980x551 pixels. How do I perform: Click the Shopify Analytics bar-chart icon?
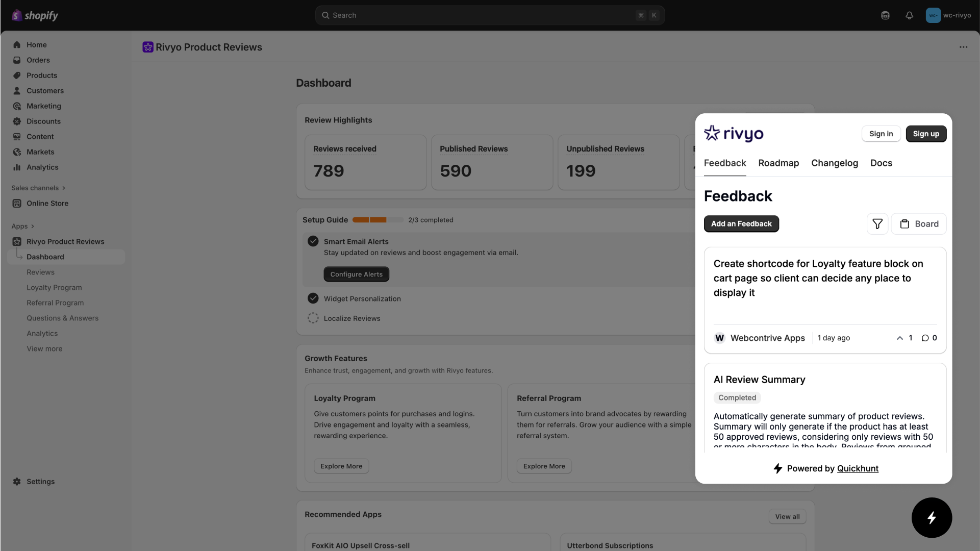17,167
